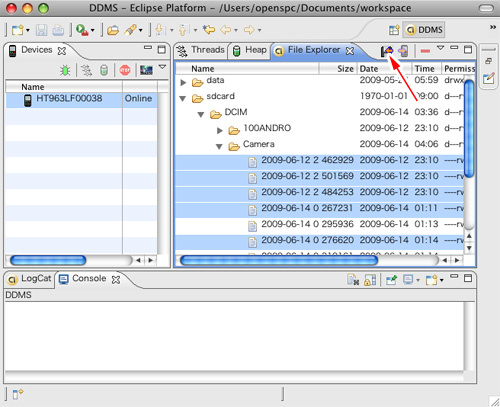Click the fast view icon in status bar

18,394
